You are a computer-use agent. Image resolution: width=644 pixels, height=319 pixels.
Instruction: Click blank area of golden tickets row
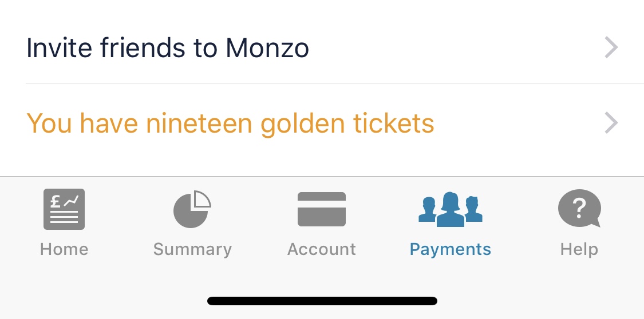point(515,123)
